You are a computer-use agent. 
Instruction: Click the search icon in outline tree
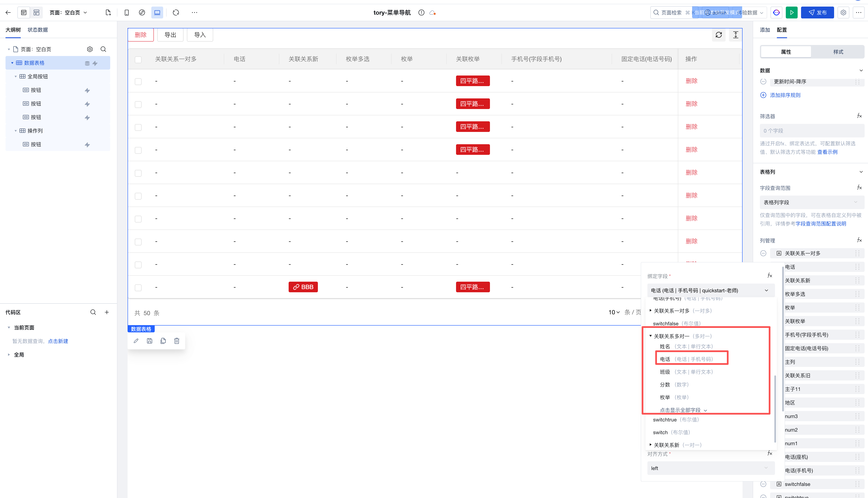click(x=103, y=49)
